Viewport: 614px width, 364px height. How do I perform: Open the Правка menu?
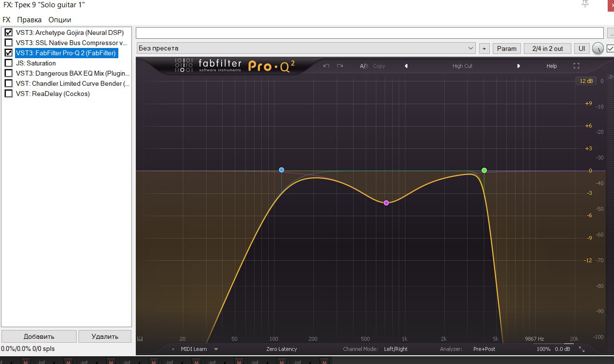pyautogui.click(x=29, y=20)
